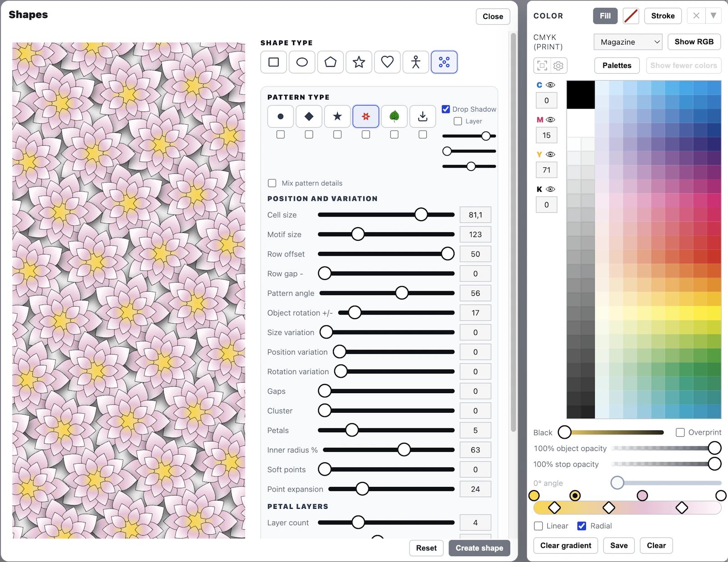Click the Black amount slider handle
Image resolution: width=728 pixels, height=562 pixels.
(565, 432)
